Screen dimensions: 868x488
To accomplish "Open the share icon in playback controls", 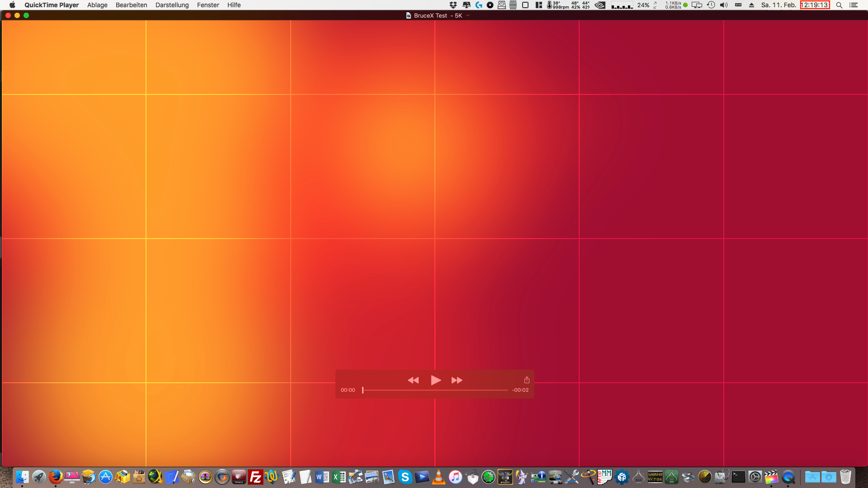I will point(527,380).
